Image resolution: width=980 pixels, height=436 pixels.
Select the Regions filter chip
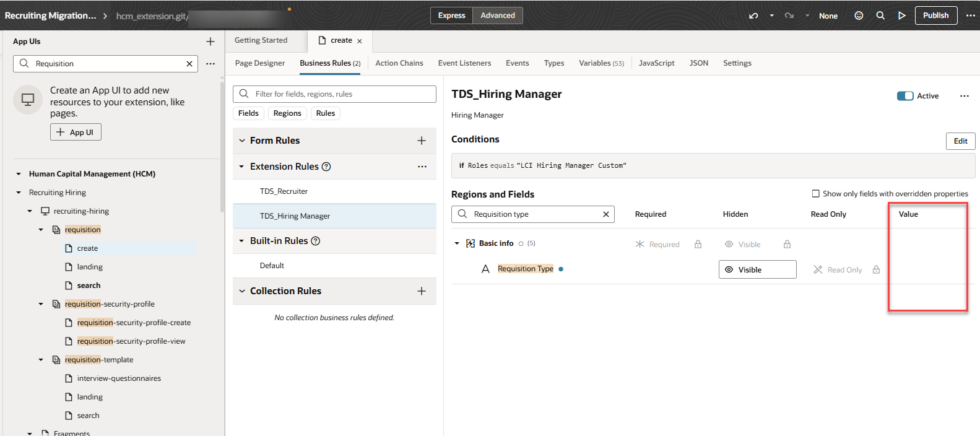click(x=287, y=113)
